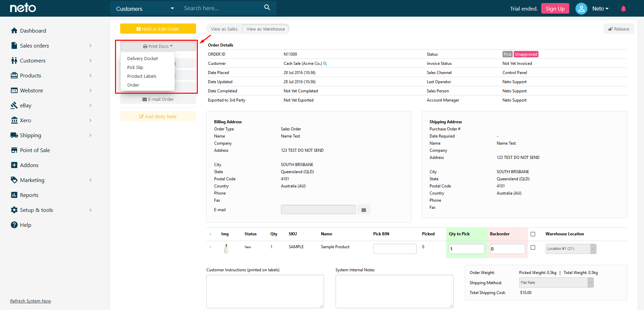Image resolution: width=644 pixels, height=310 pixels.
Task: Click the Hold or Edit Order button
Action: 158,29
